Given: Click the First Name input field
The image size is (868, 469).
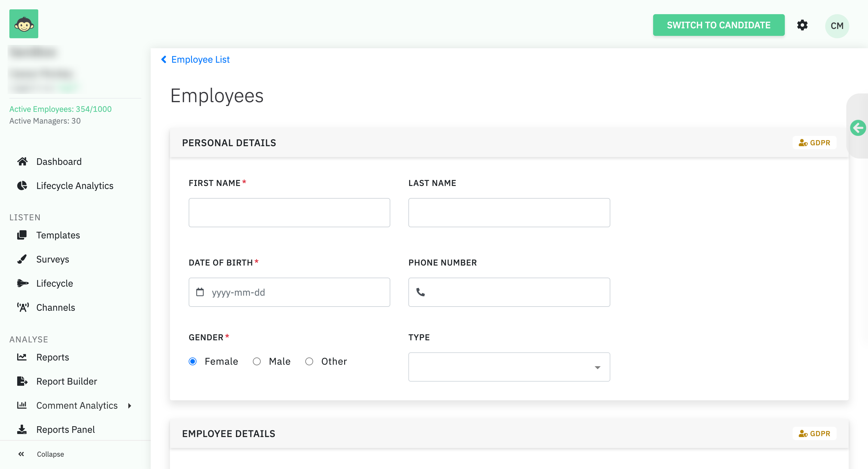Looking at the screenshot, I should pos(289,212).
